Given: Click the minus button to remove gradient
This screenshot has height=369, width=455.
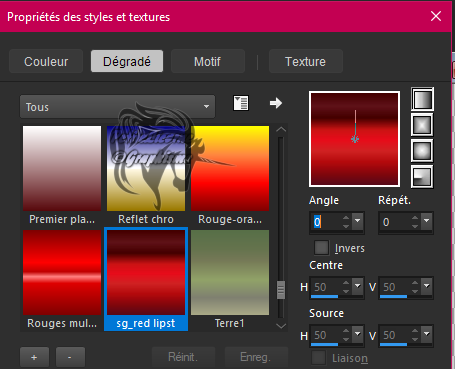Looking at the screenshot, I should [70, 357].
